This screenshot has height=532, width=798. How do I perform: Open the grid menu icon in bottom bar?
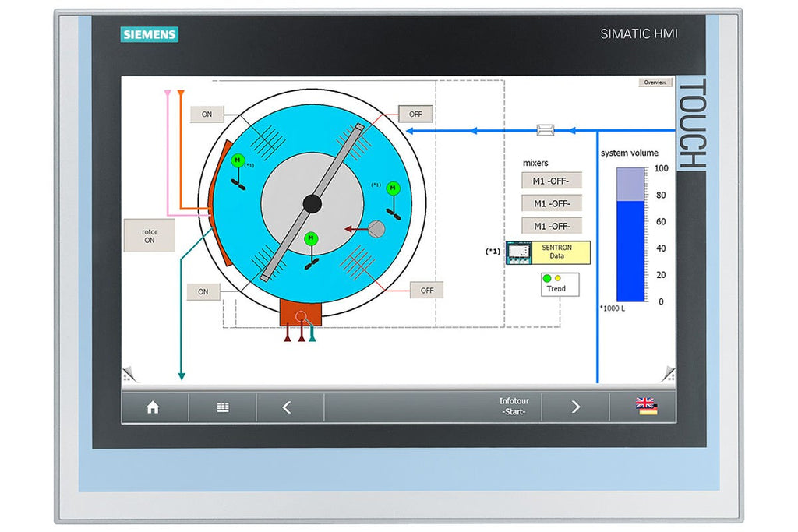coord(223,407)
